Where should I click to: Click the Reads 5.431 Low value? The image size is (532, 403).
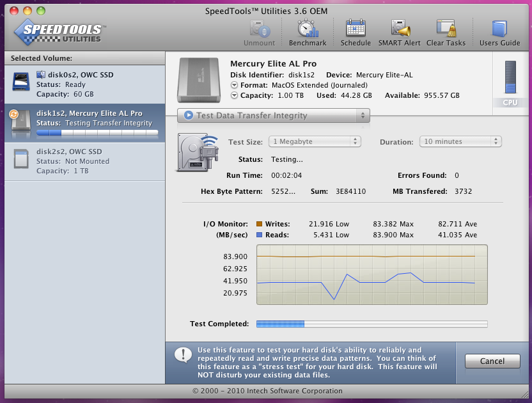331,235
